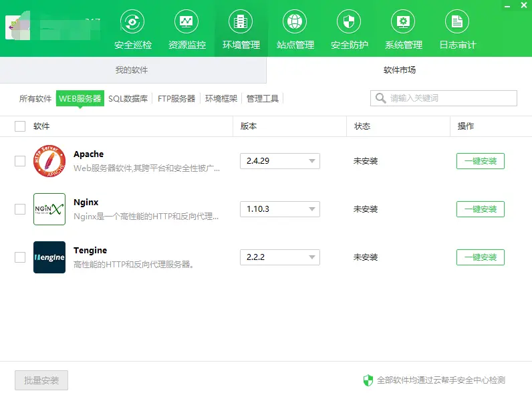Check the Nginx row checkbox

[20, 209]
